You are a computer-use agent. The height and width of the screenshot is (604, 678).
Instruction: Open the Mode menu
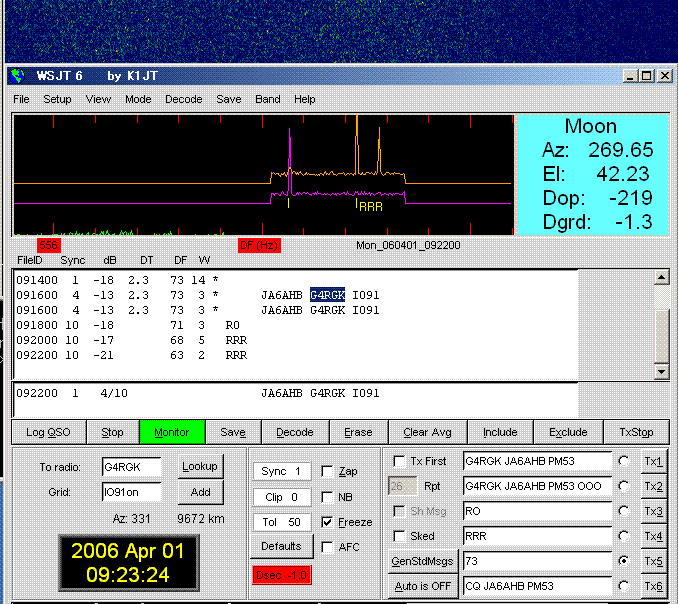pyautogui.click(x=138, y=99)
